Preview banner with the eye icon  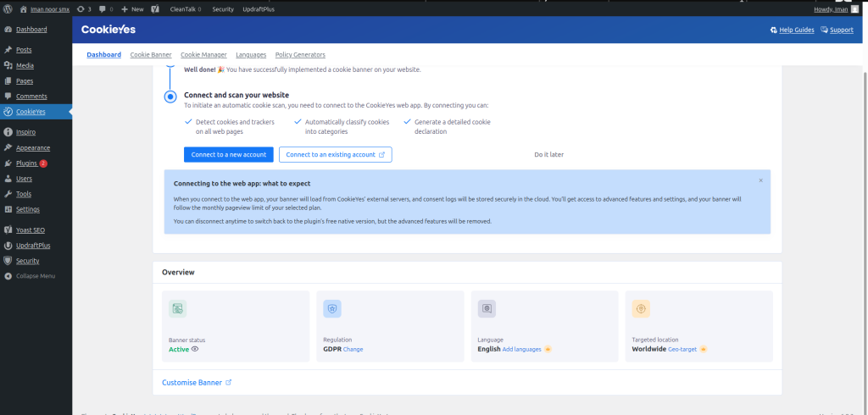(x=195, y=349)
